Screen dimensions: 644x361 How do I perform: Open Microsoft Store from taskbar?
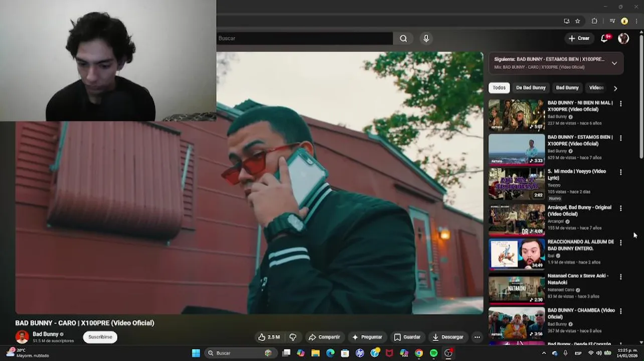(x=345, y=353)
